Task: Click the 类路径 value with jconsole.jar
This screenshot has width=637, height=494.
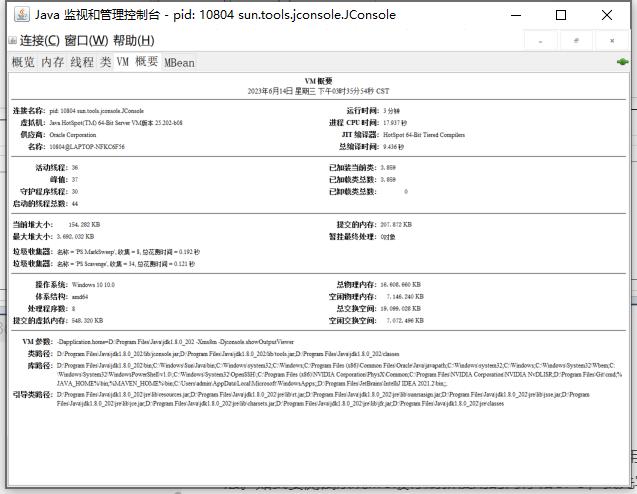Action: 228,354
